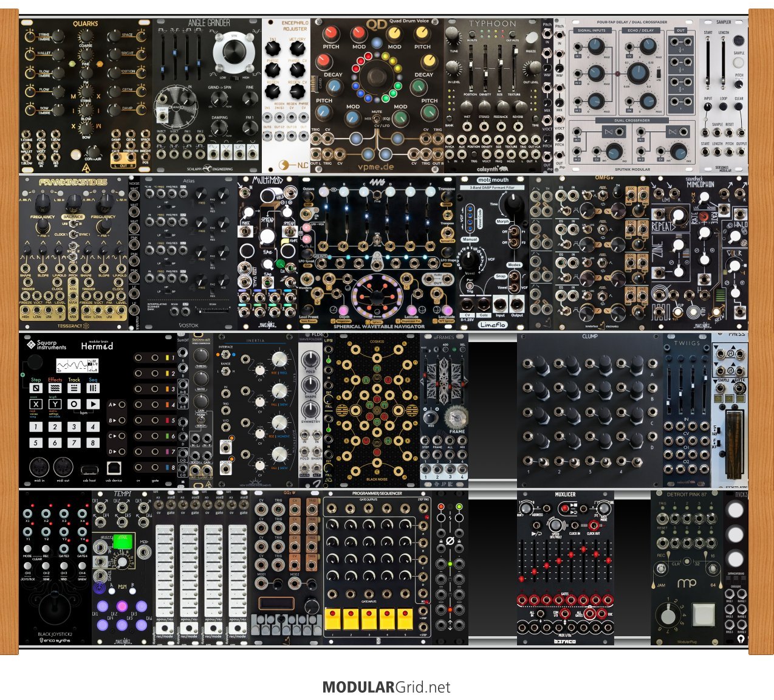Select the Encephalo Adjuster module
The image size is (774, 700).
point(286,95)
